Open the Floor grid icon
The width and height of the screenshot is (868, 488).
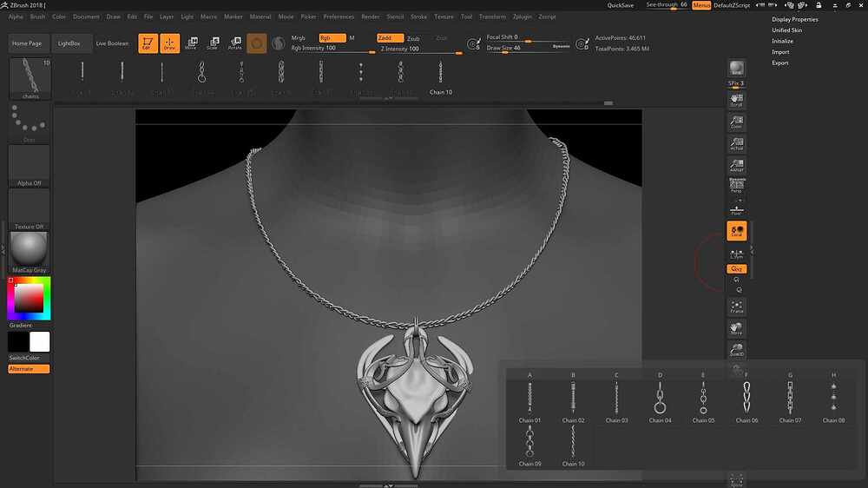[736, 210]
